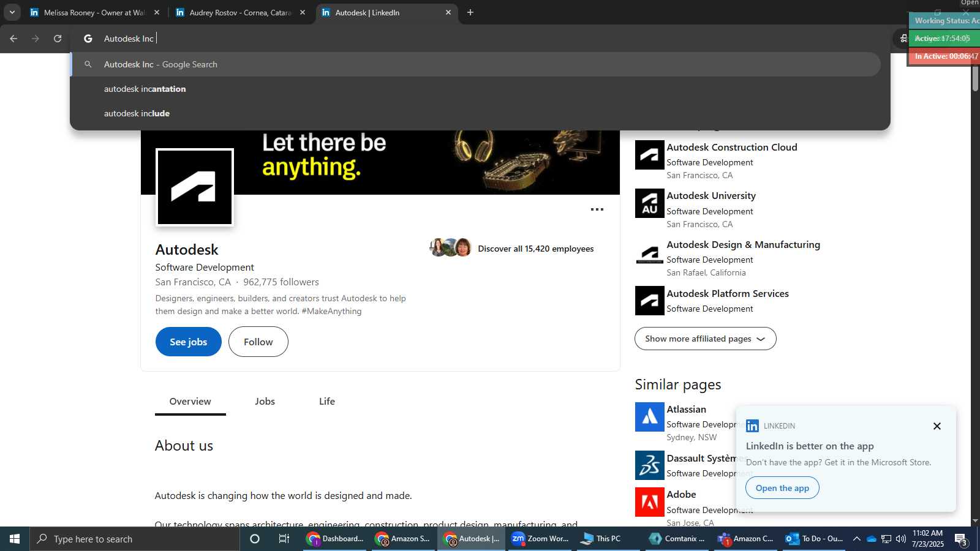Switch to the Melissa Rooney LinkedIn tab
This screenshot has width=980, height=551.
coord(94,12)
